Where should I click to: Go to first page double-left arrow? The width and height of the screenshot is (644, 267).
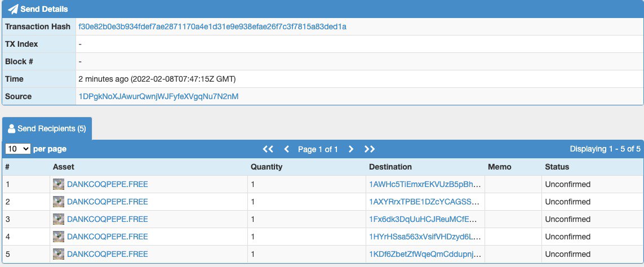[x=268, y=149]
